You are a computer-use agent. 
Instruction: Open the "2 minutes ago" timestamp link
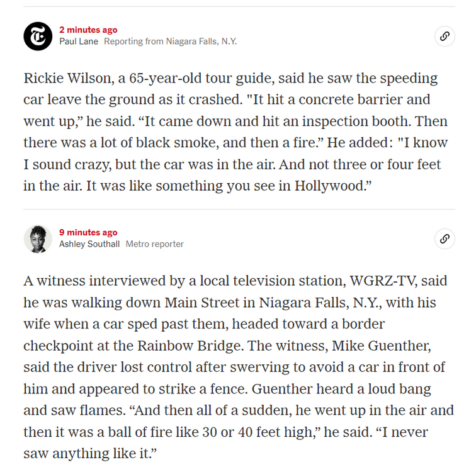tap(88, 30)
